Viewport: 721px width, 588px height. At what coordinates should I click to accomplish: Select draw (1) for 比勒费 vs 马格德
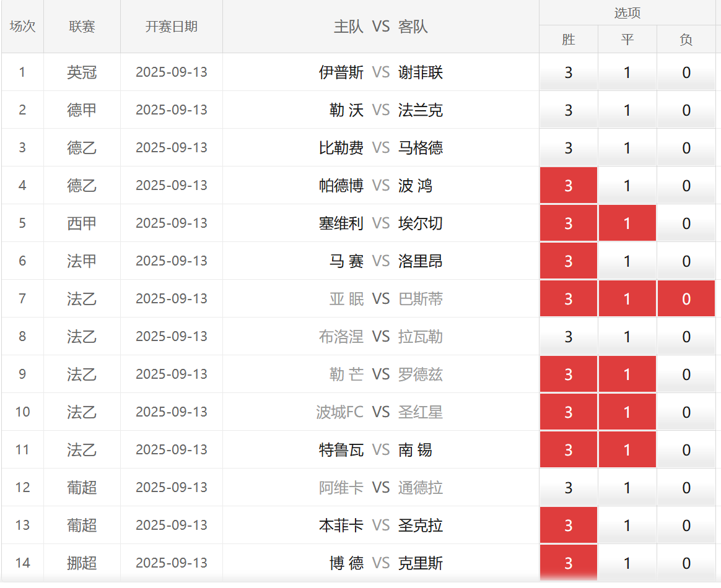[x=627, y=147]
